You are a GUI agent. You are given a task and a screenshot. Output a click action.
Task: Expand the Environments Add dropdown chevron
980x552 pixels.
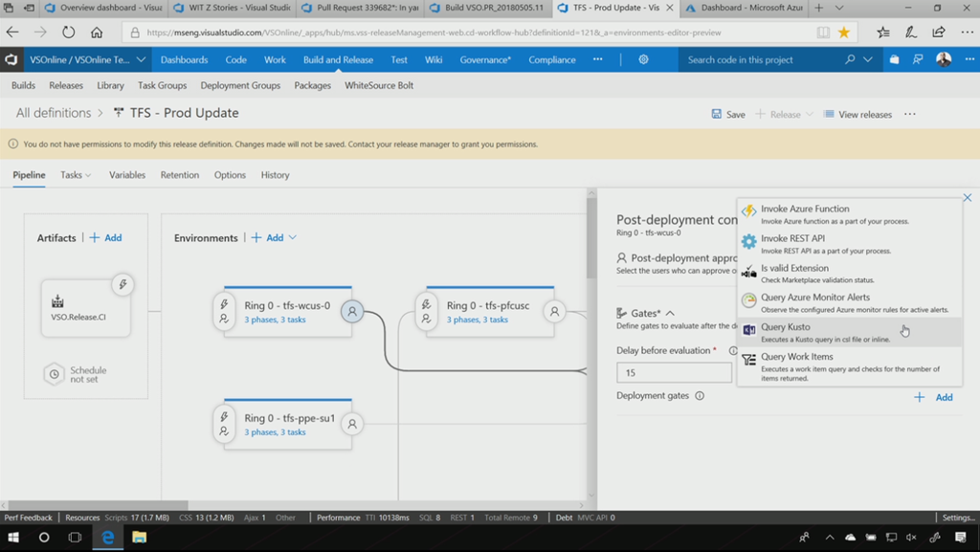(293, 238)
